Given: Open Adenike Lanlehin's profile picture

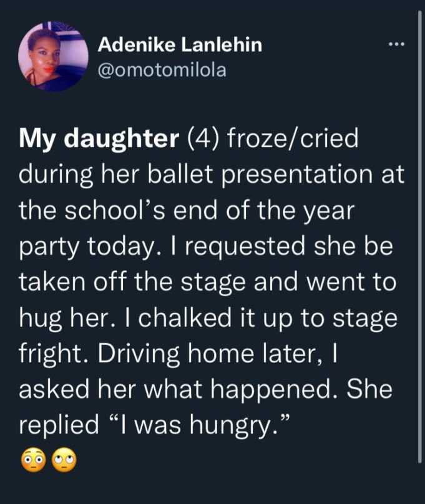Looking at the screenshot, I should point(54,57).
